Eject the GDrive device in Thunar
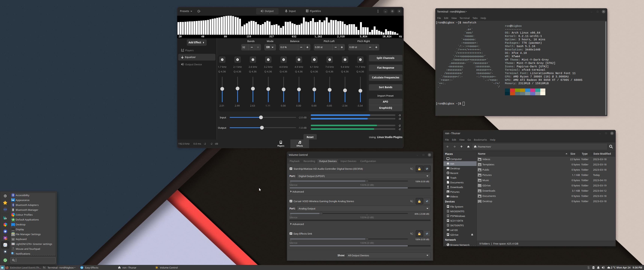 472,235
